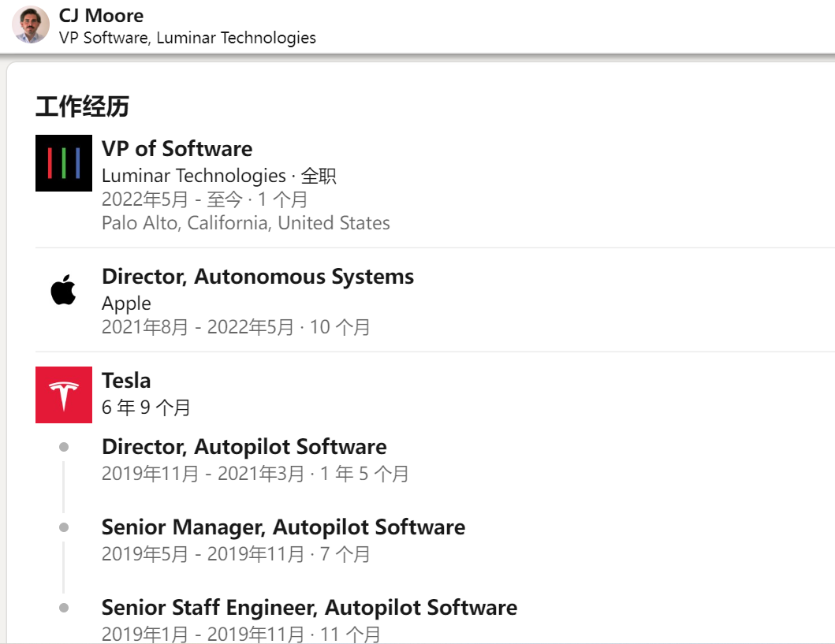Screen dimensions: 835x644
Task: Click the 工作经历 section heading
Action: click(x=82, y=106)
